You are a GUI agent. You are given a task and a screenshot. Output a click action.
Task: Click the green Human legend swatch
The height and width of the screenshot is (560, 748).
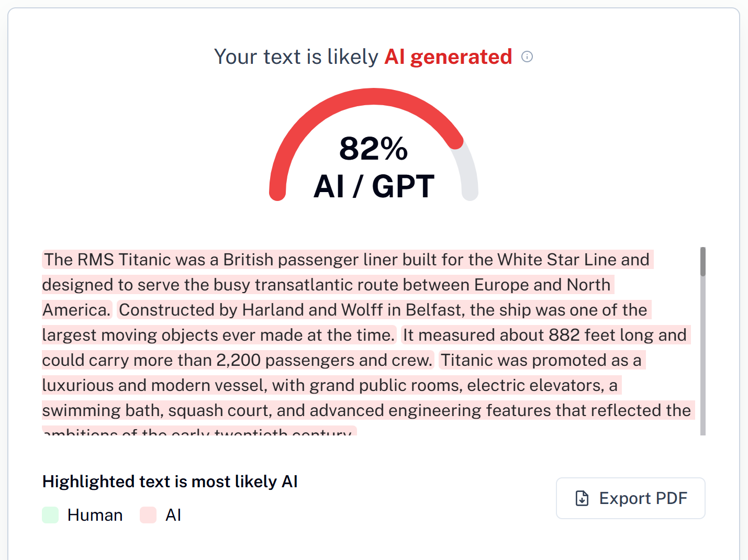[x=50, y=515]
